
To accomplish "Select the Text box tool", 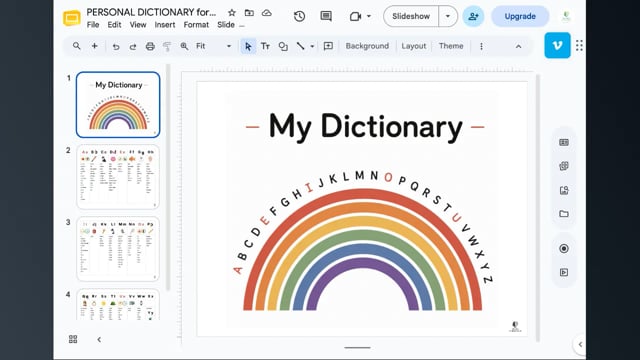I will coord(265,46).
